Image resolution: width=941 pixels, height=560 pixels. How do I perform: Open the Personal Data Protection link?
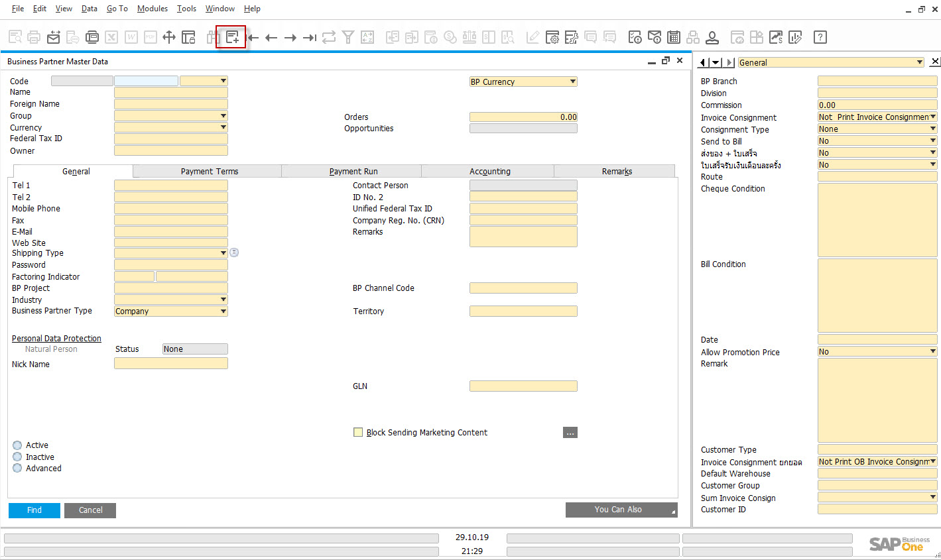point(56,338)
